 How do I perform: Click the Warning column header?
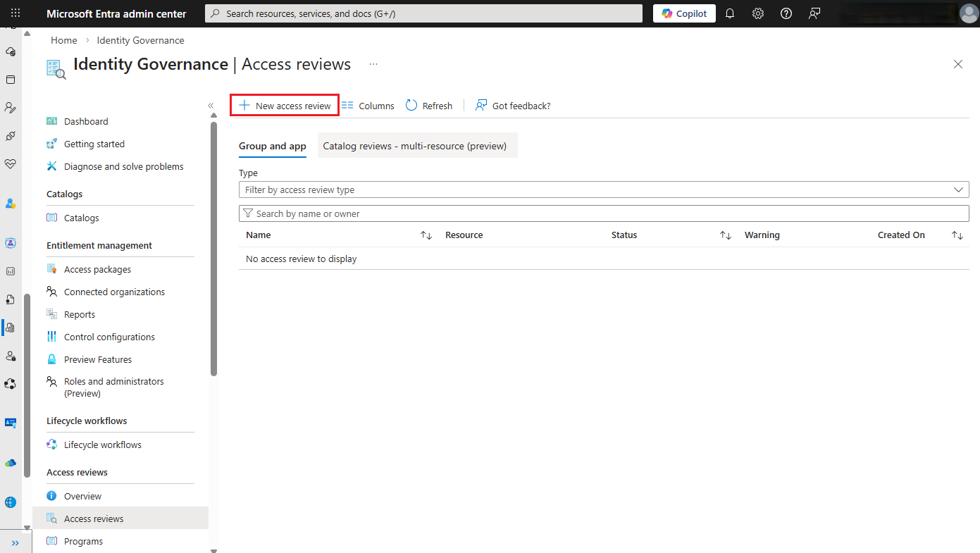(762, 235)
